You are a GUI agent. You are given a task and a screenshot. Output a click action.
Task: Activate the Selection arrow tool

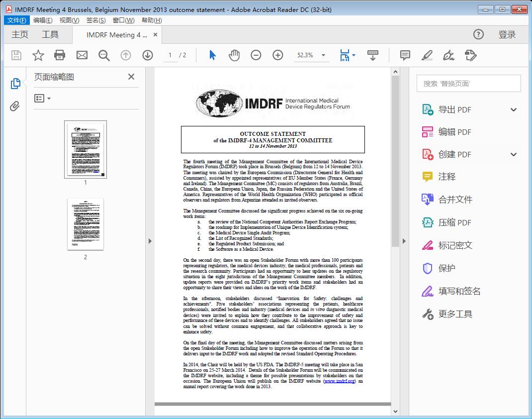click(212, 55)
